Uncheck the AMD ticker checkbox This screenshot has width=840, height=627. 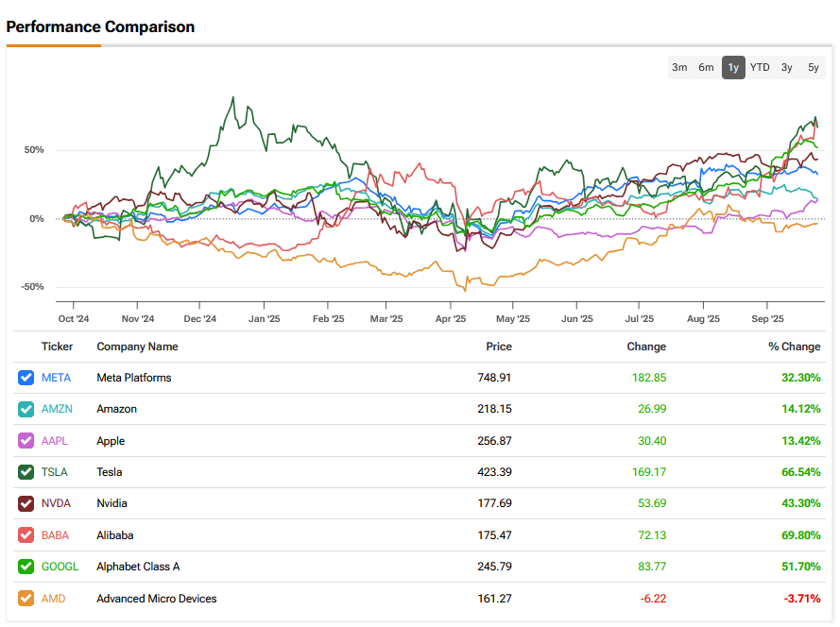(x=26, y=598)
